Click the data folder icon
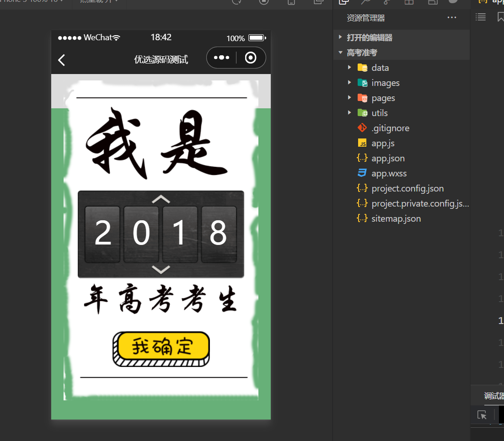This screenshot has width=504, height=441. click(362, 68)
